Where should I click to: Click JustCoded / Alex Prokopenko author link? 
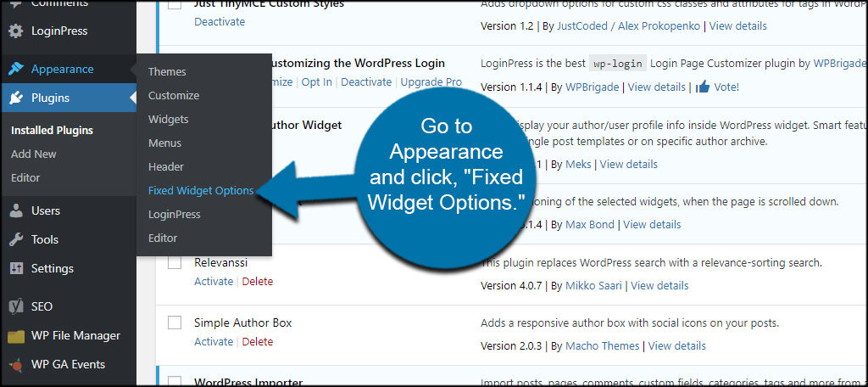click(628, 26)
